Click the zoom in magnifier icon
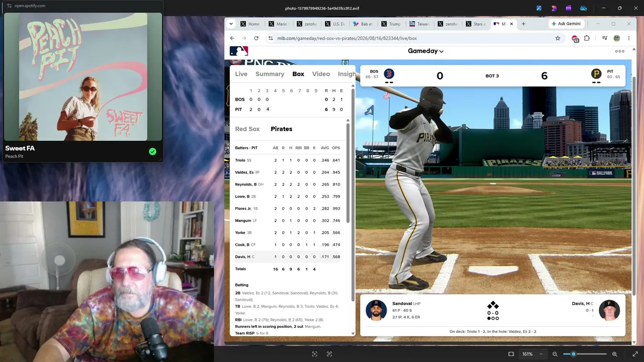644x362 pixels. tap(614, 354)
